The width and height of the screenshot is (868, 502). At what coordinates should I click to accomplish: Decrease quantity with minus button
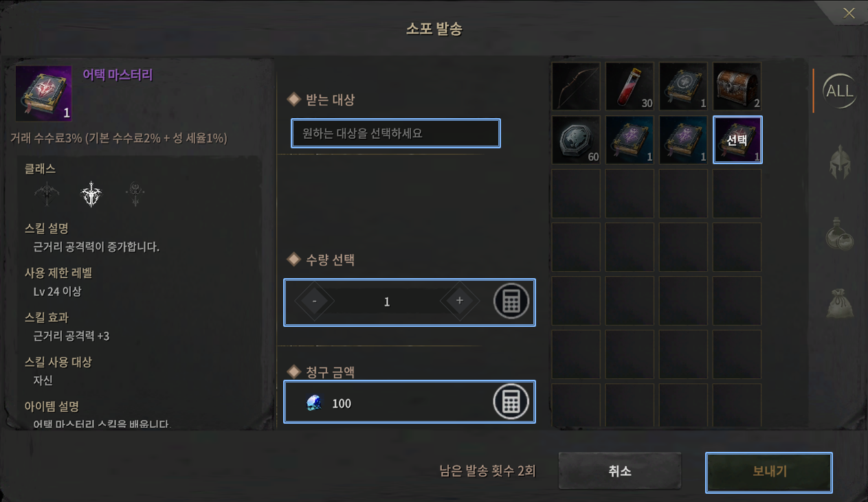314,301
